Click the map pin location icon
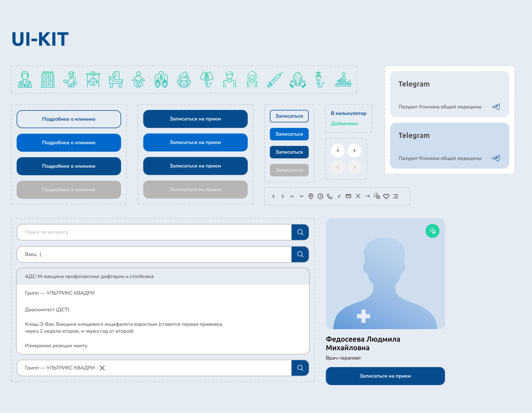This screenshot has width=532, height=413. 311,196
